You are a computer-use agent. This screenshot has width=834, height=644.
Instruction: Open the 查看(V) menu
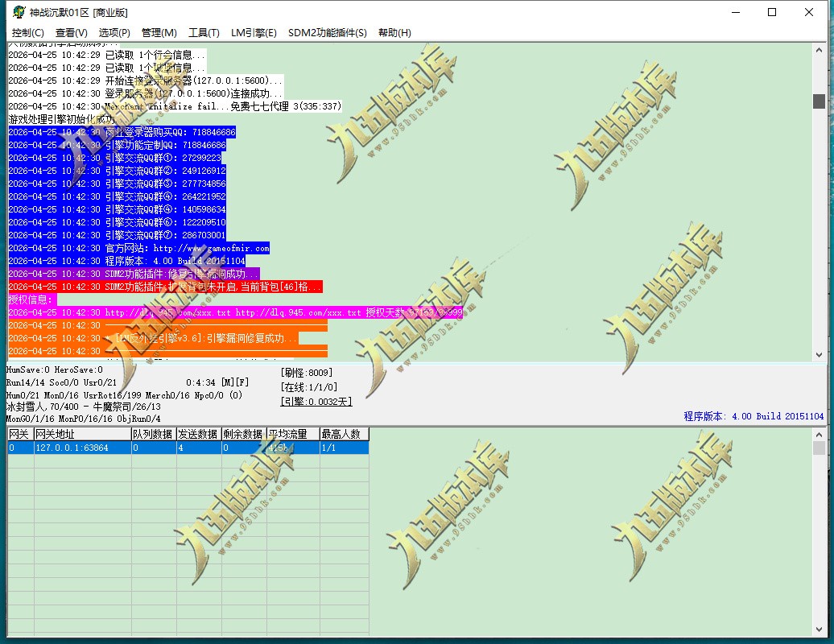tap(72, 33)
